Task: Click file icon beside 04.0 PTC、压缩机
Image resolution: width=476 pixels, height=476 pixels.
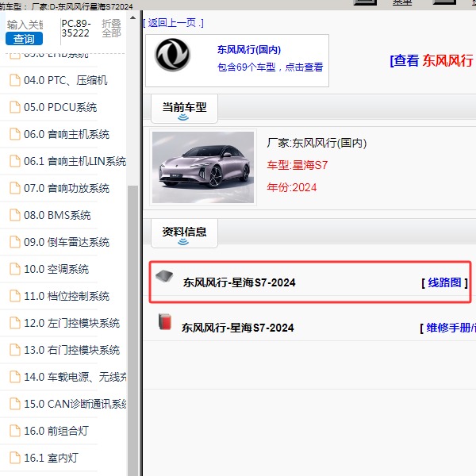Action: [x=15, y=80]
